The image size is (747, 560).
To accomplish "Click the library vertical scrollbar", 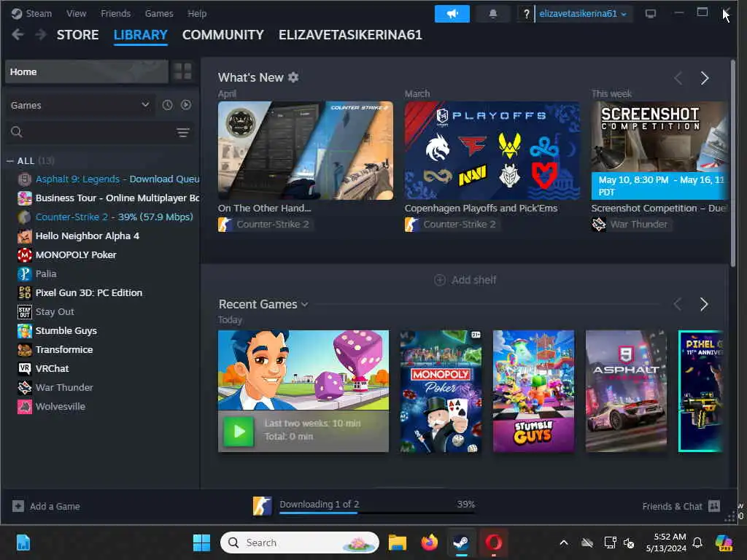I will (733, 163).
